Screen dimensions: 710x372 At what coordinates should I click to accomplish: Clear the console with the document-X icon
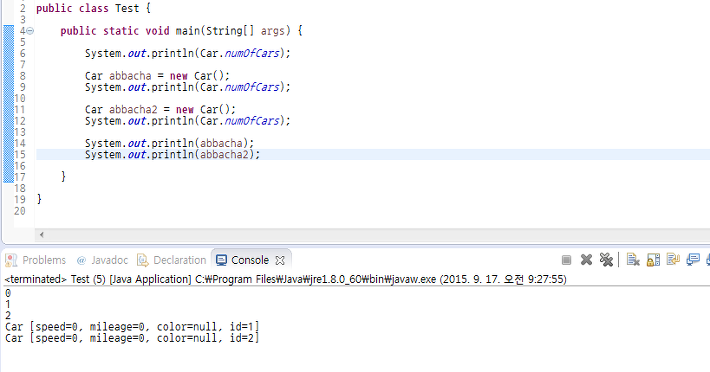click(633, 260)
